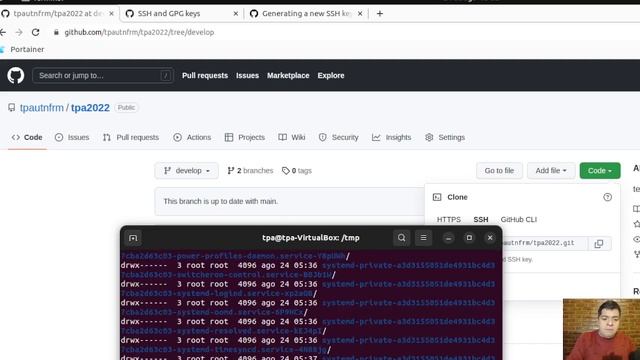
Task: Click the Portainer bookmark
Action: (x=22, y=49)
